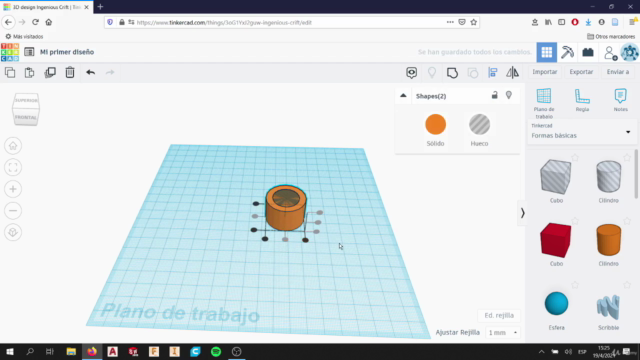The width and height of the screenshot is (640, 360).
Task: Set shape to Hueco
Action: point(479,130)
